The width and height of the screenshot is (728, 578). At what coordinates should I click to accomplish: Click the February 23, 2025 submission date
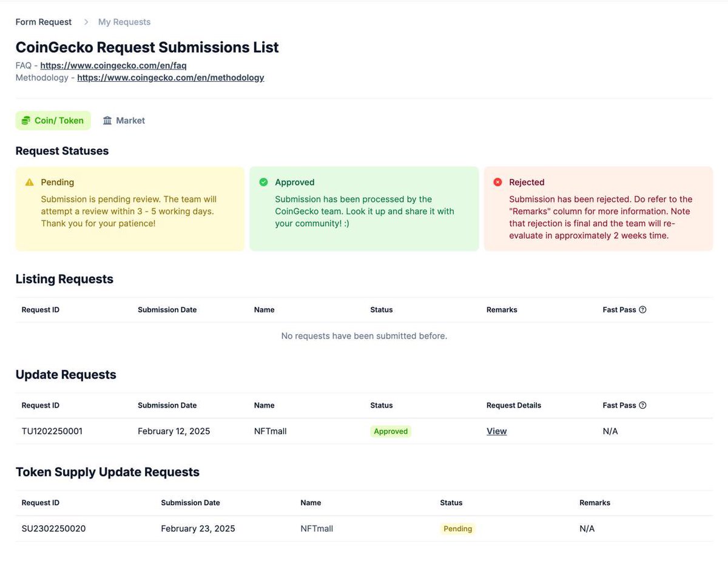(198, 529)
